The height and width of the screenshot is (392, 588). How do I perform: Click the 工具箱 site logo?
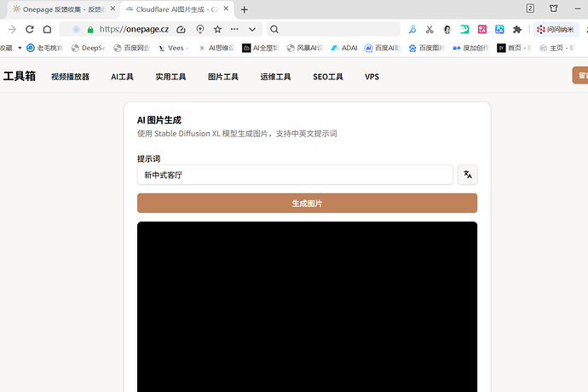20,76
